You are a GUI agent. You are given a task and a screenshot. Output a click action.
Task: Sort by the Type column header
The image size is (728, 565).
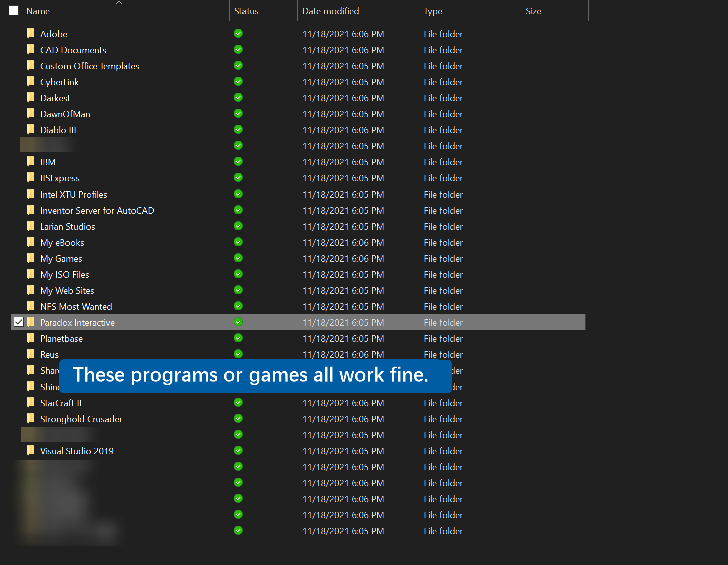433,11
